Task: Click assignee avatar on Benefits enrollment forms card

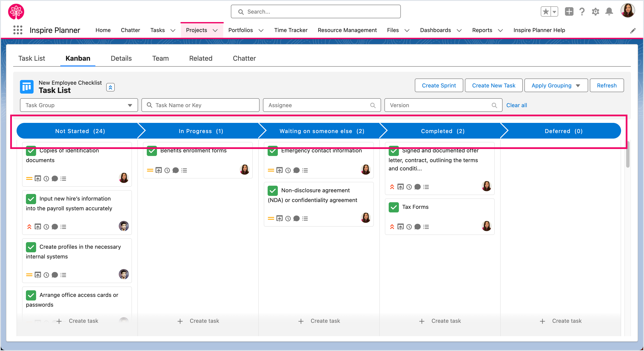Action: point(244,170)
